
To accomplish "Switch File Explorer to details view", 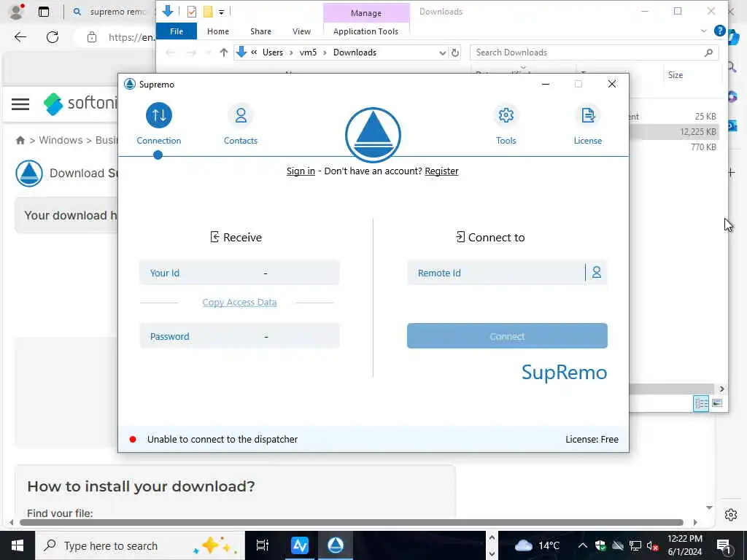I will [701, 403].
